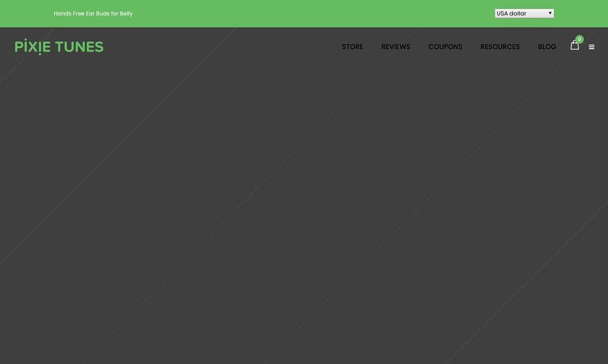Click the empty dark hero banner area
The height and width of the screenshot is (364, 608).
(x=304, y=208)
